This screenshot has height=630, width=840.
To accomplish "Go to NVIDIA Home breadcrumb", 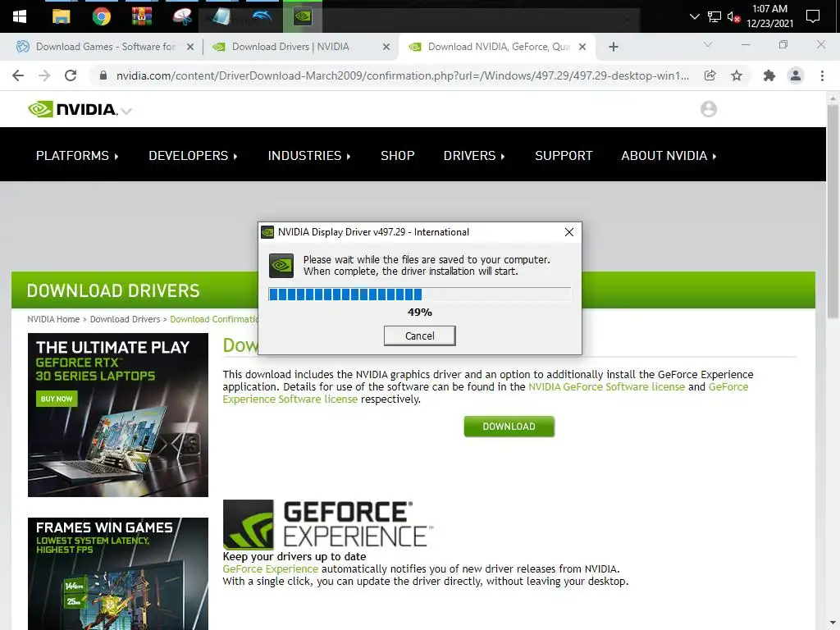I will pyautogui.click(x=53, y=319).
